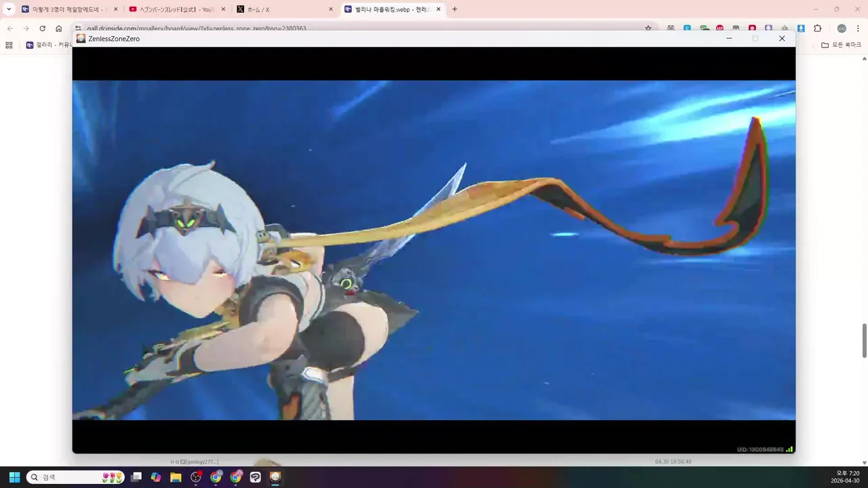
Task: Close the first DCInside tab
Action: coord(115,9)
